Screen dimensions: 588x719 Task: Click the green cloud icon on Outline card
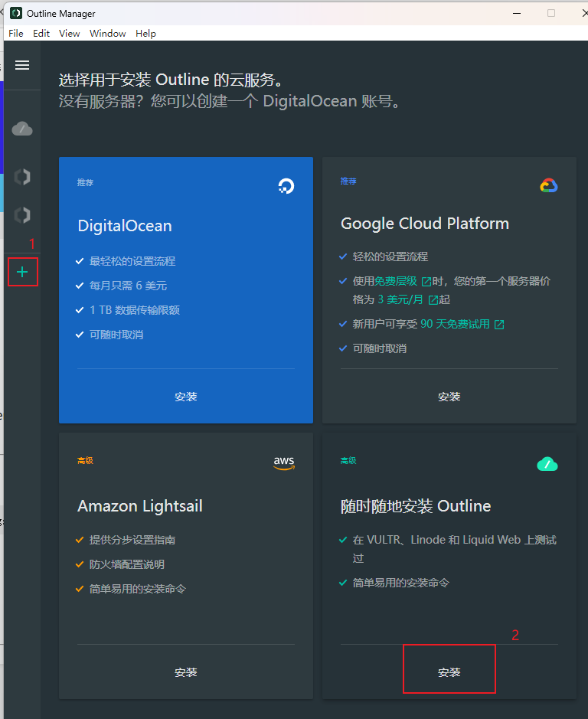coord(547,463)
